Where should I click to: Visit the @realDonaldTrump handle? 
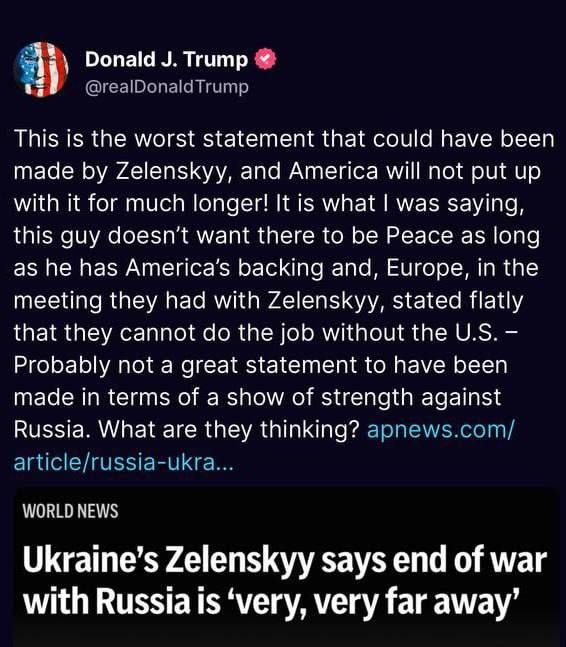[x=167, y=87]
